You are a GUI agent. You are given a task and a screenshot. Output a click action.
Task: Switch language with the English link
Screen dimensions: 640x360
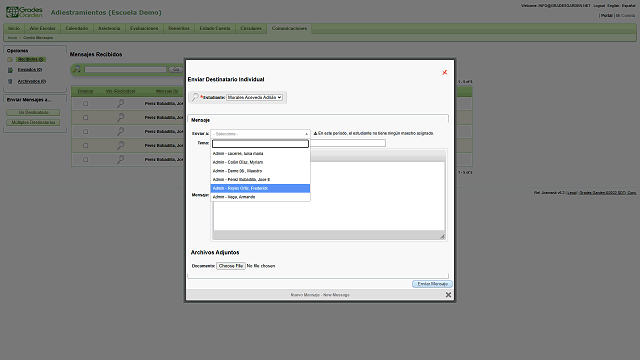(613, 6)
